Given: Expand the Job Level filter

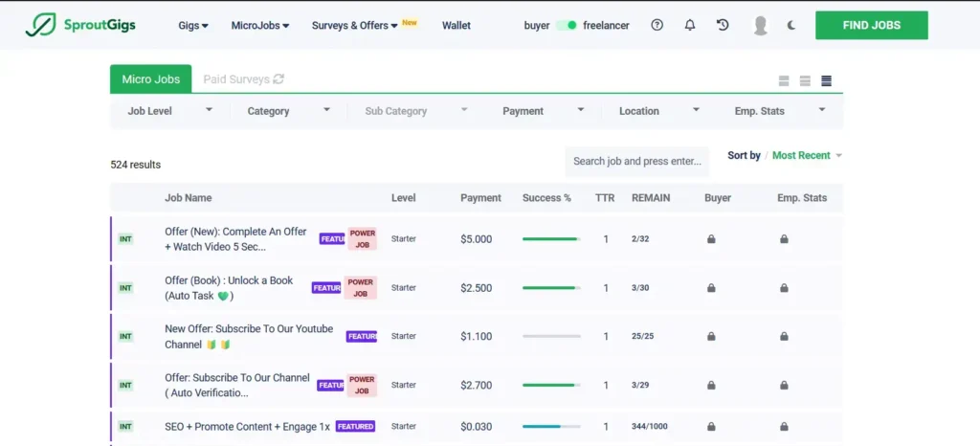Looking at the screenshot, I should [170, 111].
